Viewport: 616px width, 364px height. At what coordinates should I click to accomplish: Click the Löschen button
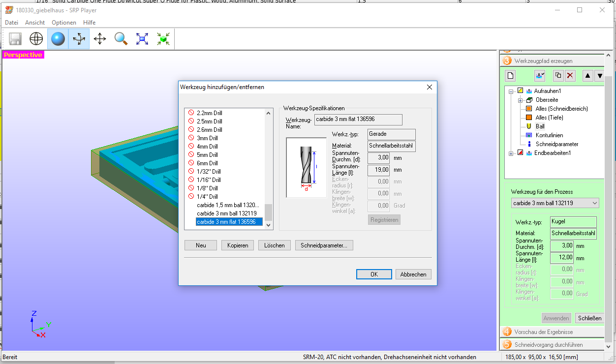coord(275,245)
